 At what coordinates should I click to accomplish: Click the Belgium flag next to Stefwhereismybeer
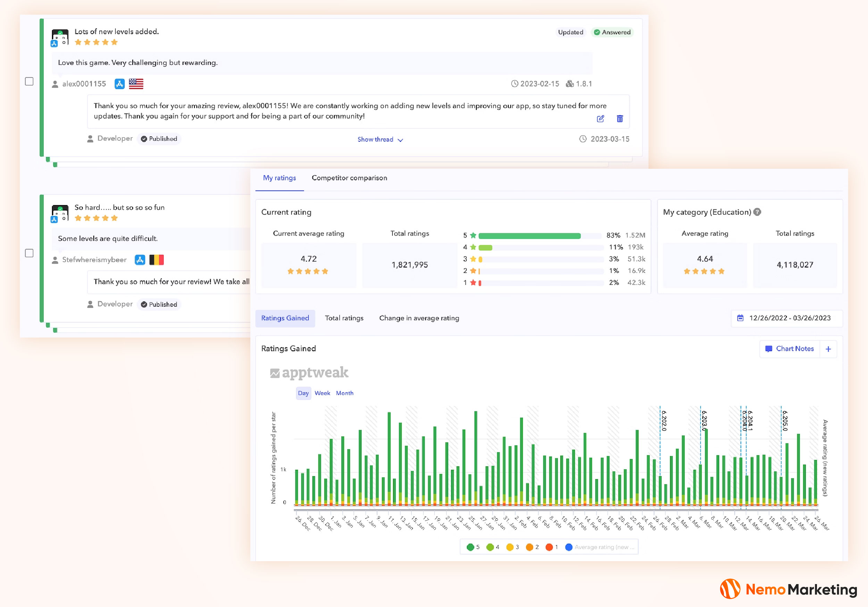click(x=157, y=260)
